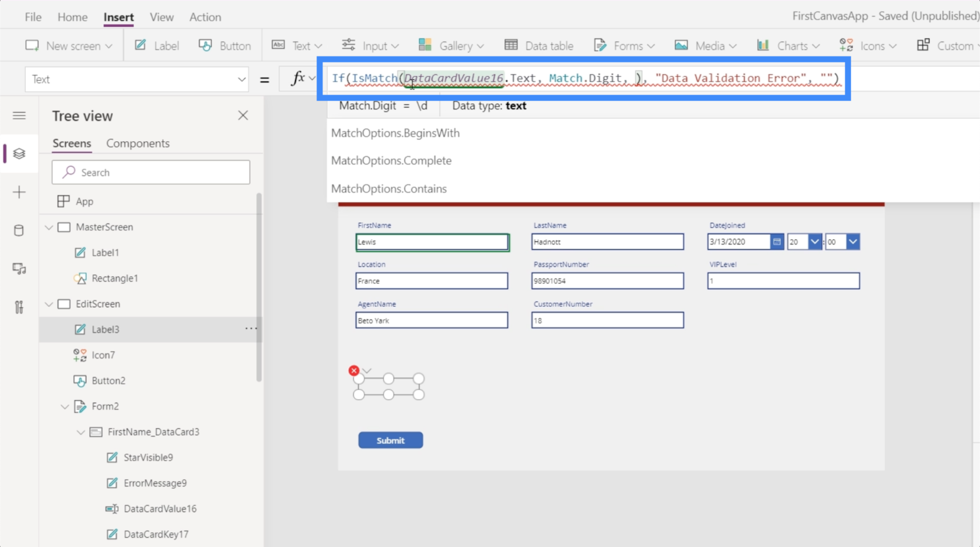Viewport: 980px width, 547px height.
Task: Click the PassportNumber input field
Action: pos(607,281)
